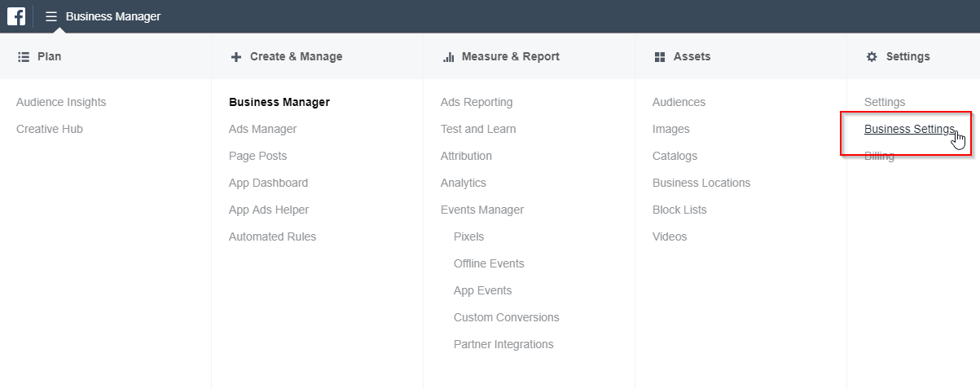The image size is (980, 389).
Task: Select Business Manager under Create & Manage
Action: (279, 102)
